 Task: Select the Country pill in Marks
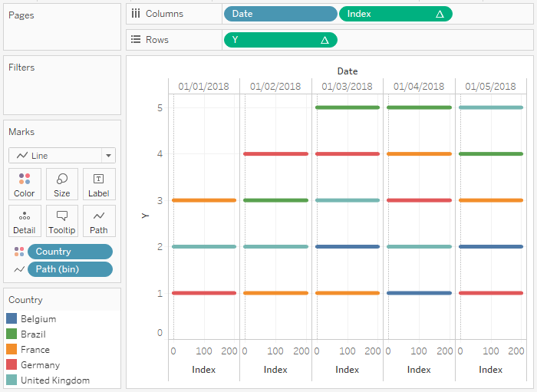pos(71,252)
